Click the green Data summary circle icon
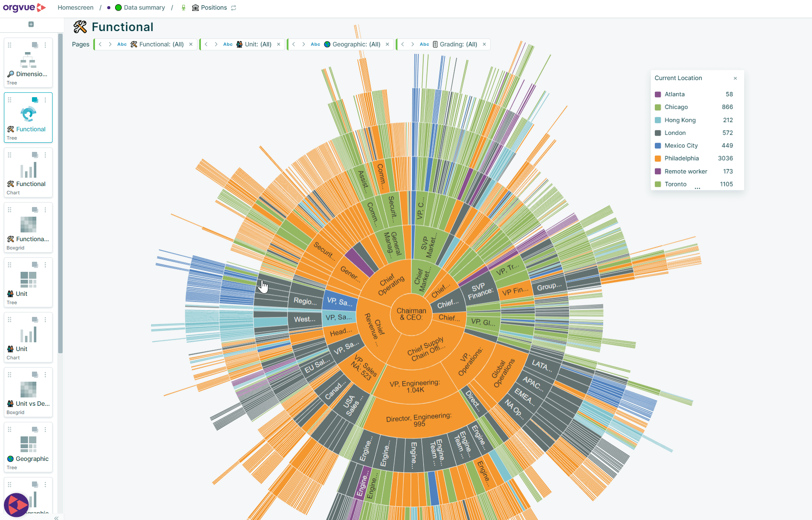Screen dimensions: 812x520 coord(118,7)
